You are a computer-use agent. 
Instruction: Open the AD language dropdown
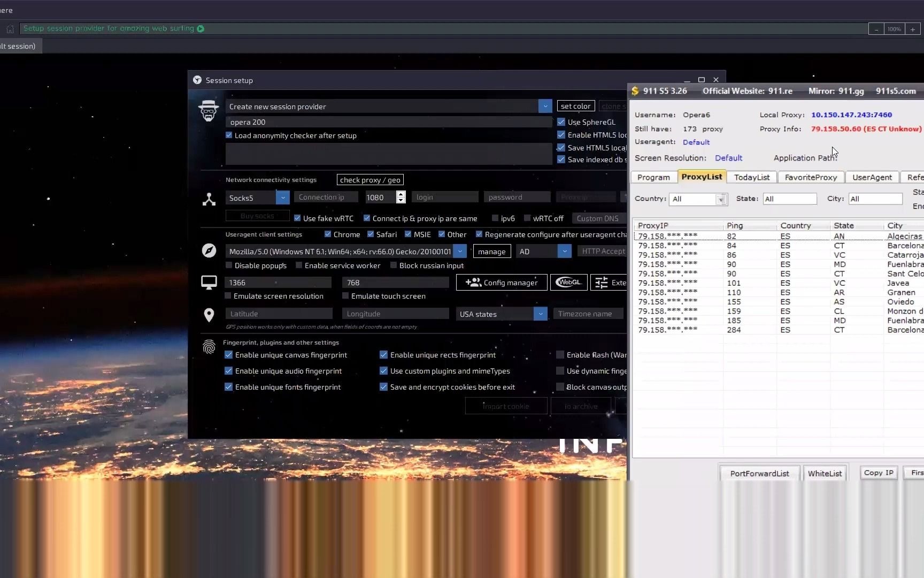pyautogui.click(x=564, y=252)
